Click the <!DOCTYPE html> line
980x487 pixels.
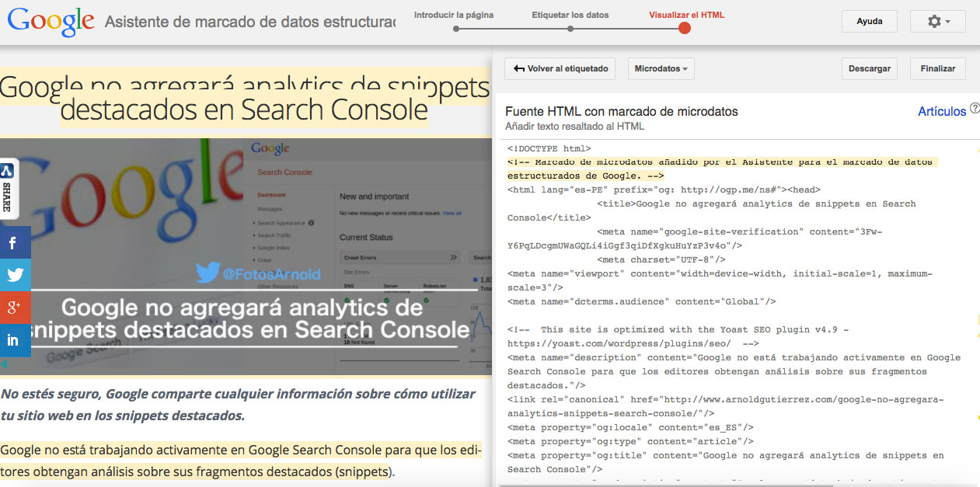[549, 148]
